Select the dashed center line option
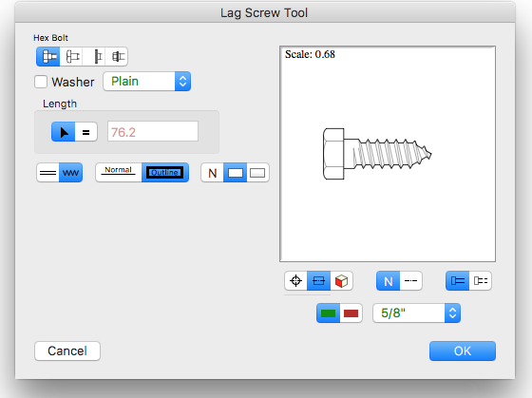 (410, 281)
